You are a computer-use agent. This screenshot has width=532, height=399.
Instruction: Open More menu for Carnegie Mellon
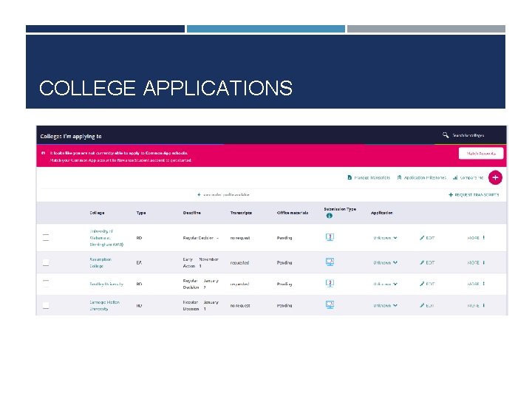476,305
